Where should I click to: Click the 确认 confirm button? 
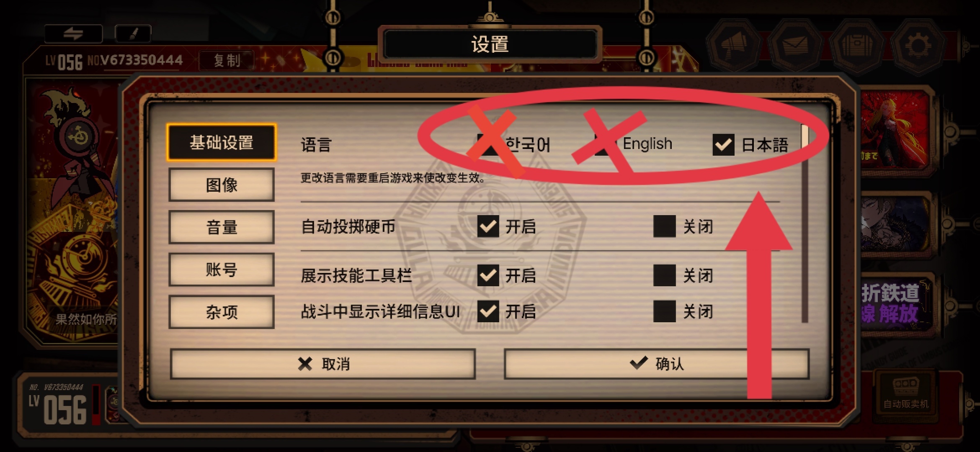coord(657,364)
